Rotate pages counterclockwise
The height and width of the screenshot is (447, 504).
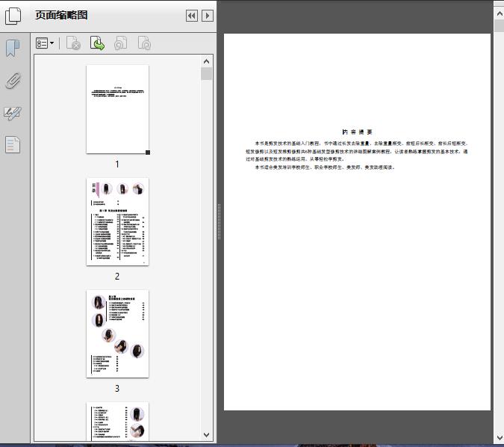[x=120, y=44]
